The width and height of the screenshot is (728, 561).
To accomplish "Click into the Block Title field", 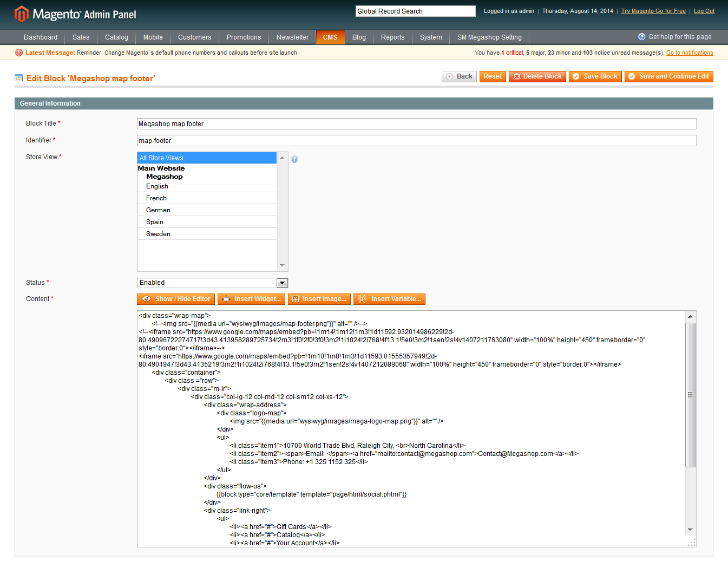I will coord(416,124).
